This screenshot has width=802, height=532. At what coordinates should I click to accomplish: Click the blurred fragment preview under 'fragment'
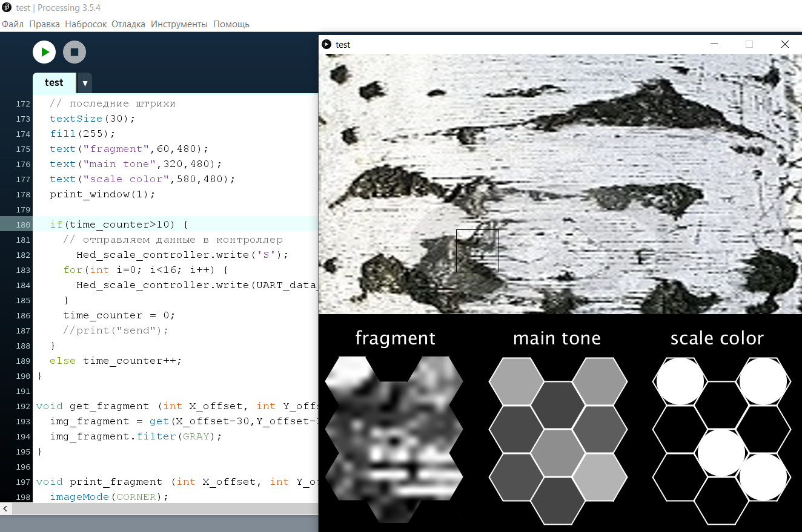(394, 439)
